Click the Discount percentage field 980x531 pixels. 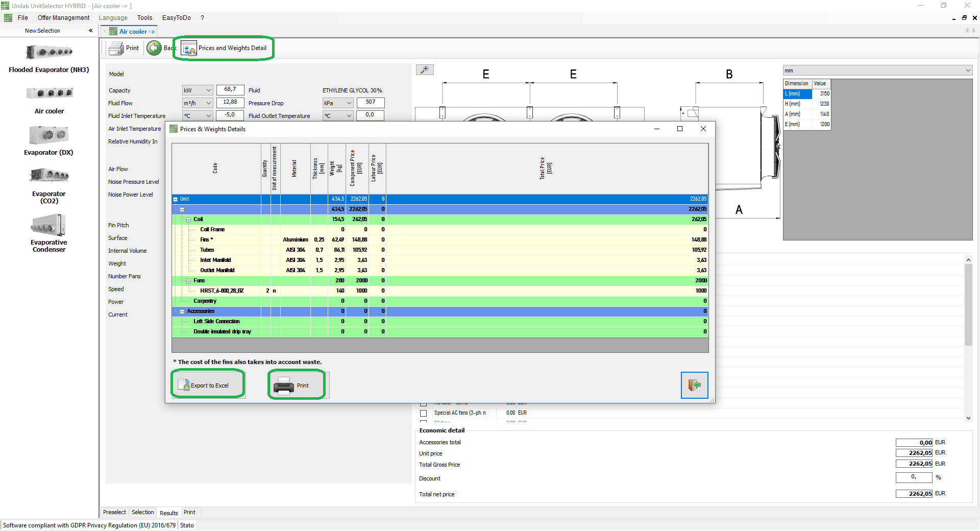coord(914,477)
